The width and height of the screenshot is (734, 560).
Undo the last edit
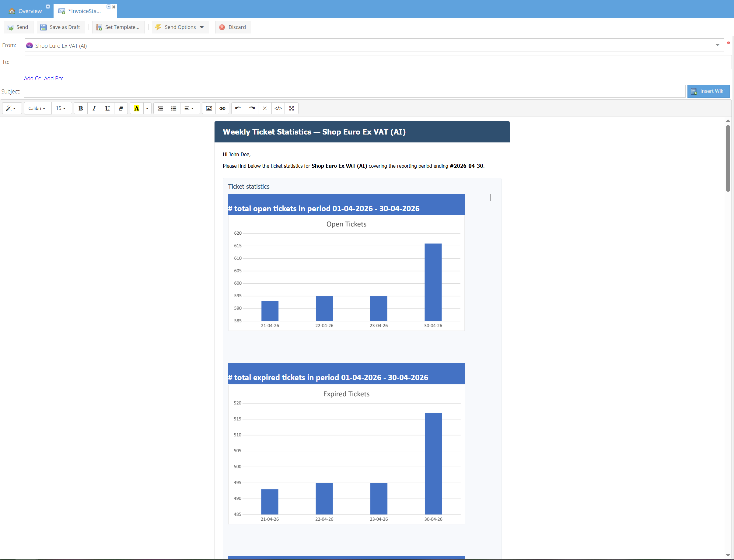coord(238,108)
